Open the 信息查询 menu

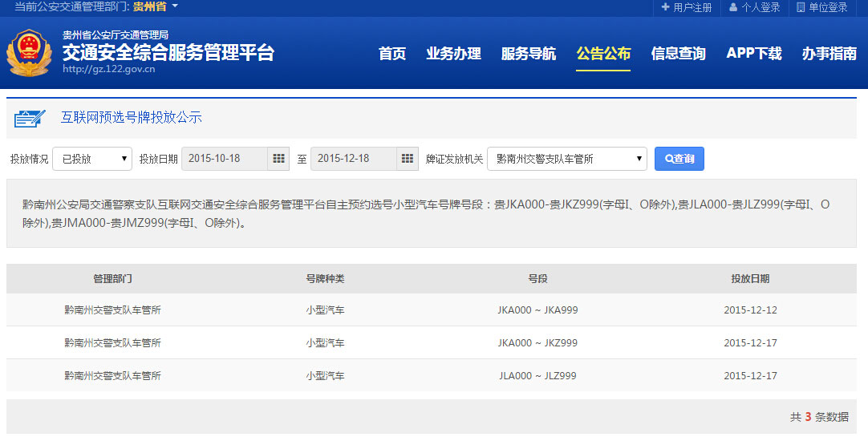point(678,54)
